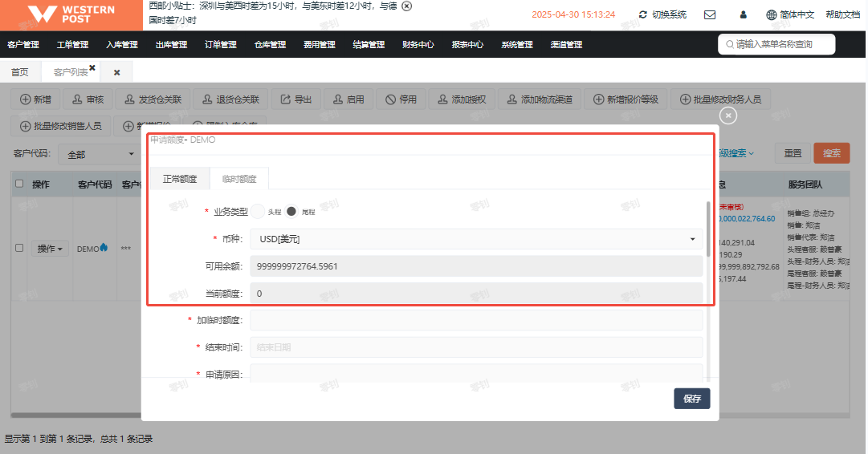868x454 pixels.
Task: Click the 审核 toolbar button
Action: click(x=88, y=99)
